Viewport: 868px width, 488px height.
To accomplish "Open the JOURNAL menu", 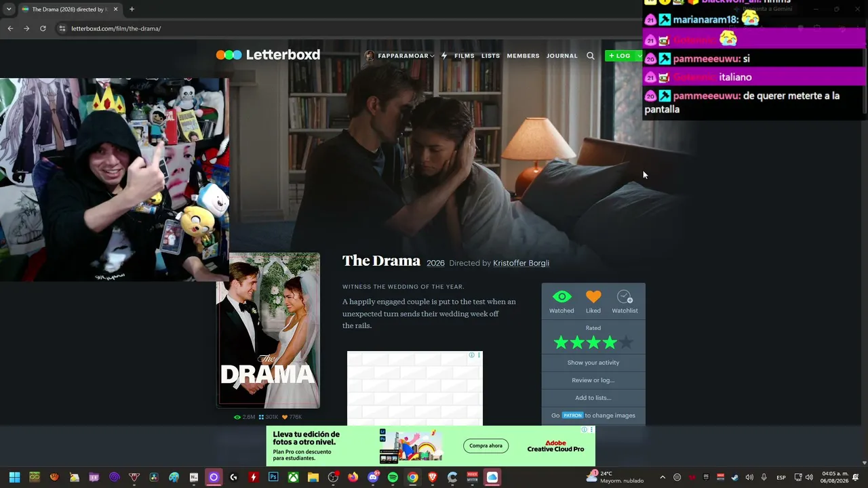I will tap(562, 56).
